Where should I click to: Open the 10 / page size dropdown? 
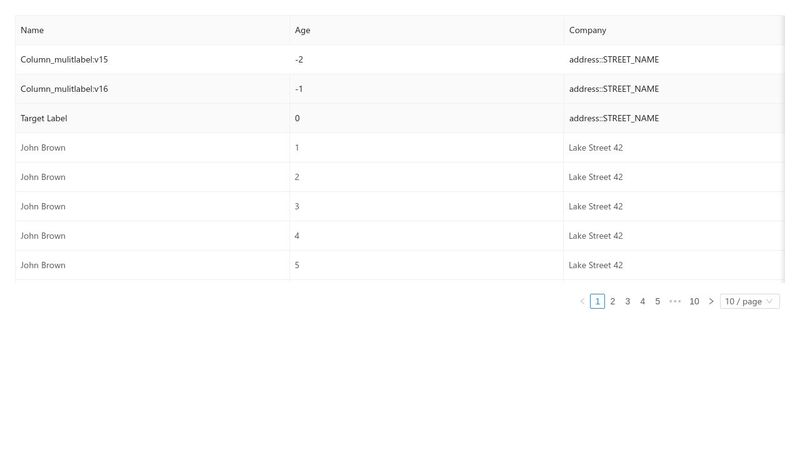coord(749,302)
